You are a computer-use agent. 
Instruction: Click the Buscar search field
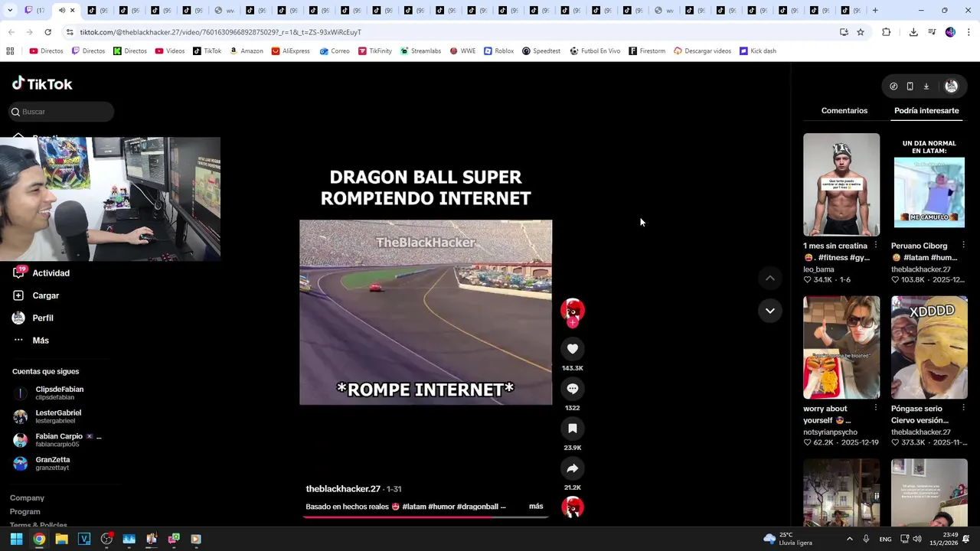click(61, 112)
